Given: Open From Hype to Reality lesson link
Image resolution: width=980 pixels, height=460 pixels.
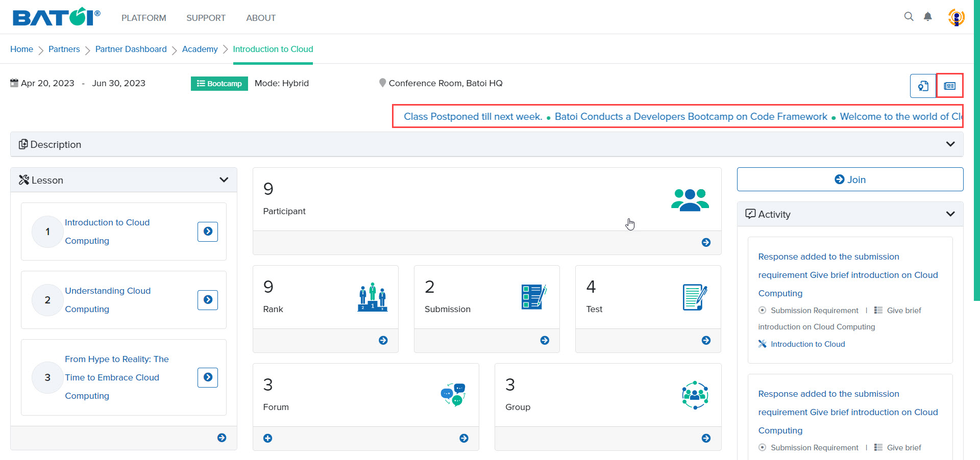Looking at the screenshot, I should tap(117, 377).
